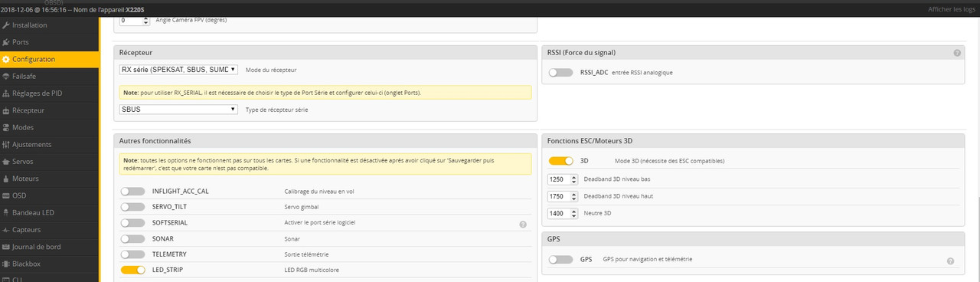980x282 pixels.
Task: Open the Ports tab
Action: point(50,42)
